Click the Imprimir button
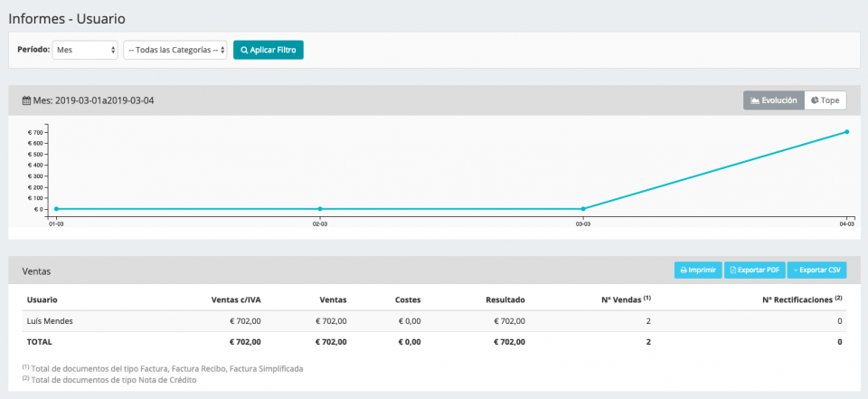The height and width of the screenshot is (399, 868). [x=697, y=270]
